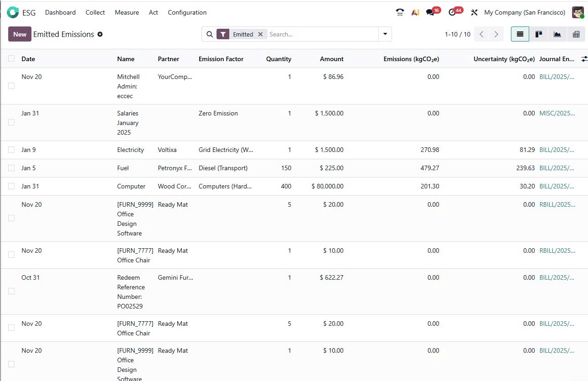Open the AI assistant icon
588x381 pixels.
(x=415, y=12)
